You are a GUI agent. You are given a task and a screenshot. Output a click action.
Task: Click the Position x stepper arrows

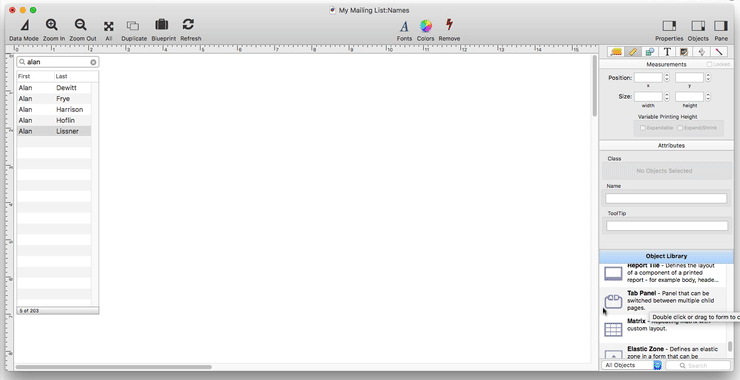[x=666, y=77]
